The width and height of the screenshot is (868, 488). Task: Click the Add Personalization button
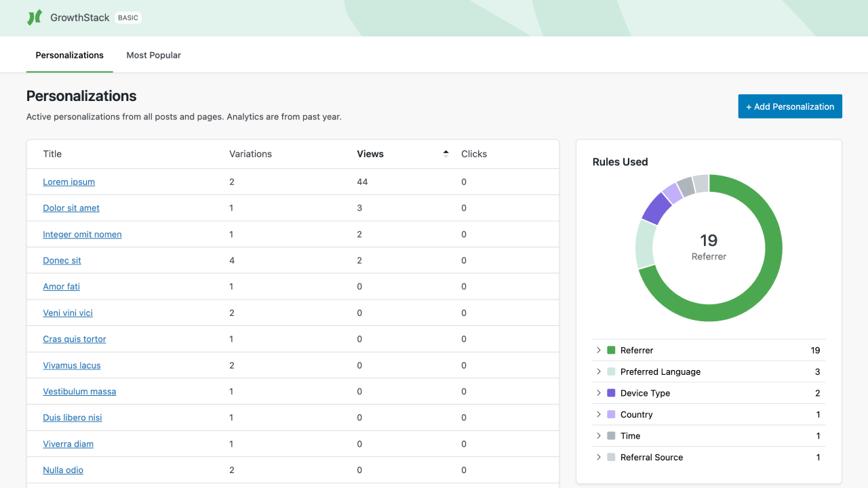click(790, 106)
